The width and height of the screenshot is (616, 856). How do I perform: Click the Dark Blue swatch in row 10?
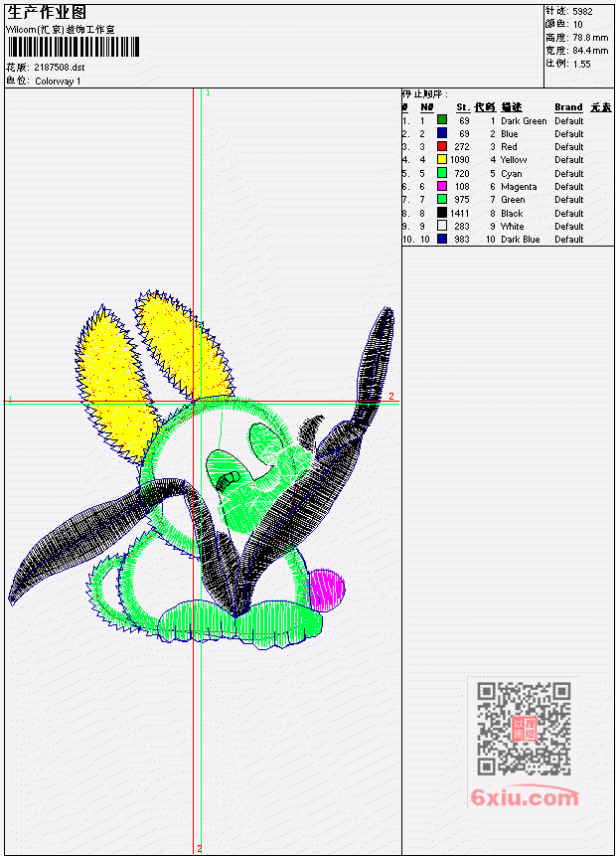pyautogui.click(x=442, y=240)
